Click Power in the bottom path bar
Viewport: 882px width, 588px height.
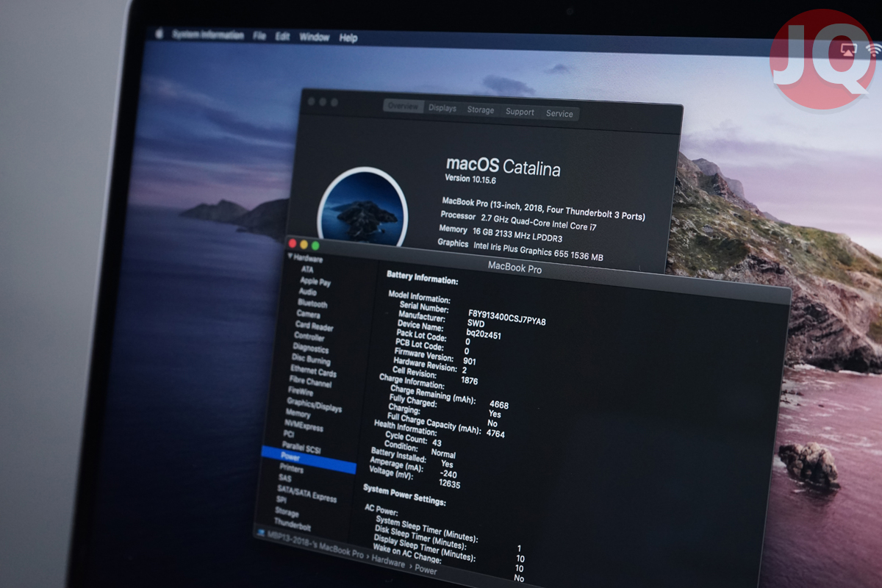[x=426, y=570]
